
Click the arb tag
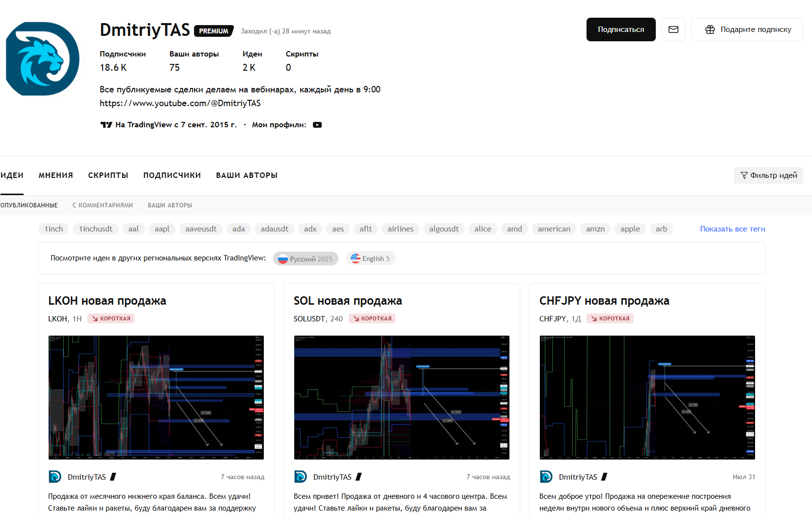click(x=662, y=229)
